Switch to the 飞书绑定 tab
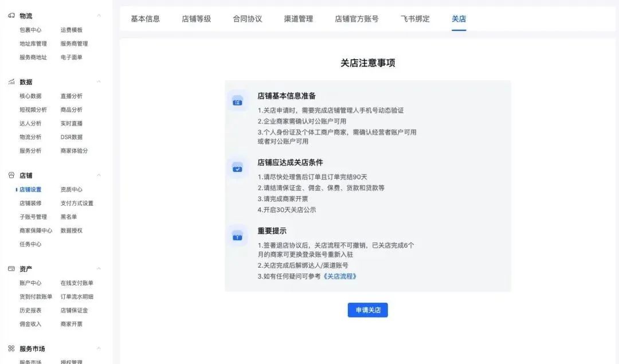The width and height of the screenshot is (619, 364). pos(415,18)
